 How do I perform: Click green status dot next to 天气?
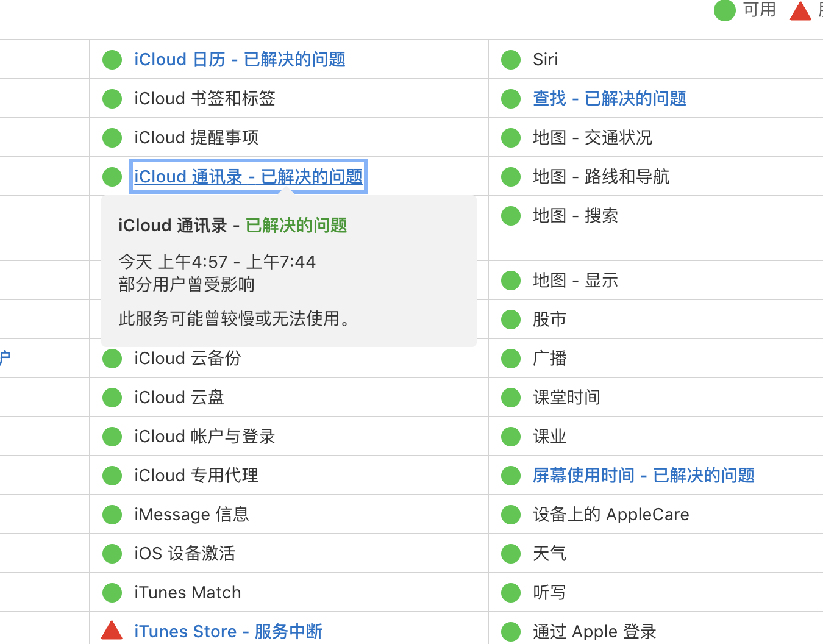[x=511, y=554]
